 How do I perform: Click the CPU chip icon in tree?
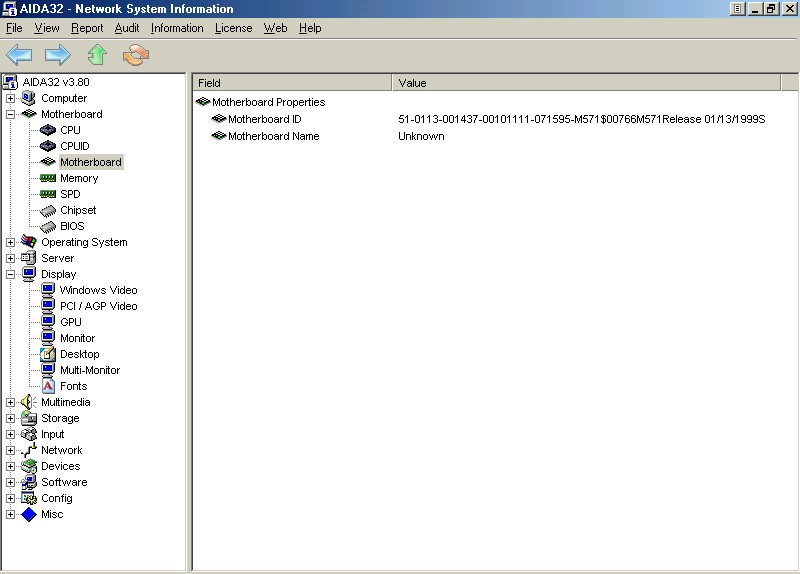coord(48,130)
